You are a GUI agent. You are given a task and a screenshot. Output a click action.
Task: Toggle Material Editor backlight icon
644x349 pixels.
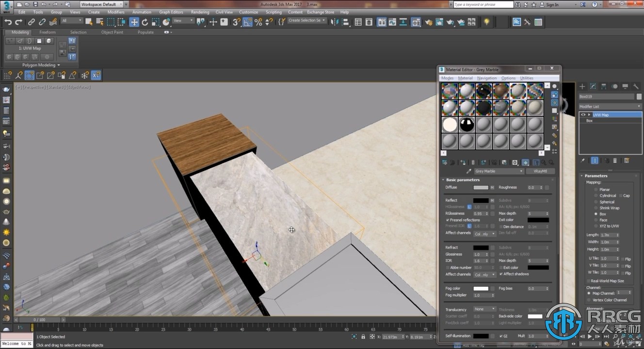tap(554, 95)
